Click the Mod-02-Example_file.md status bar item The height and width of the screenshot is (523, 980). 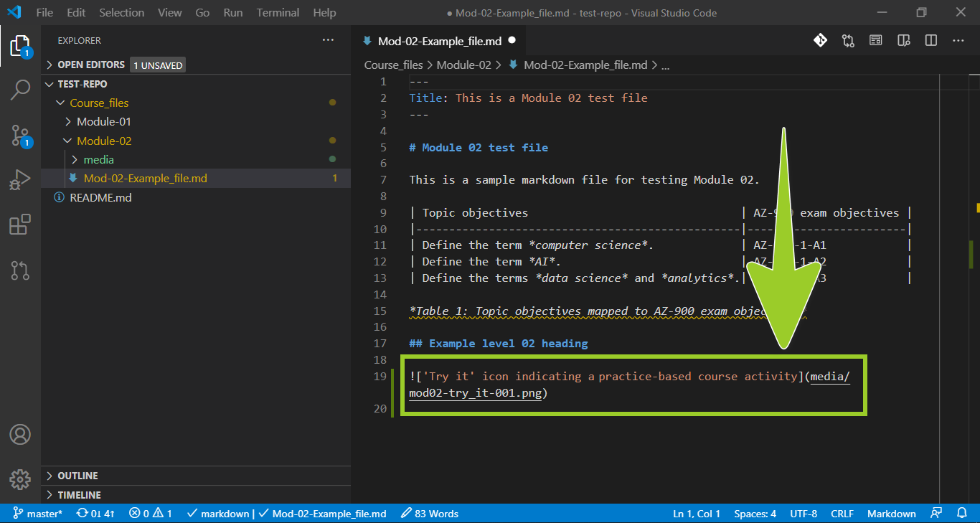[x=322, y=514]
